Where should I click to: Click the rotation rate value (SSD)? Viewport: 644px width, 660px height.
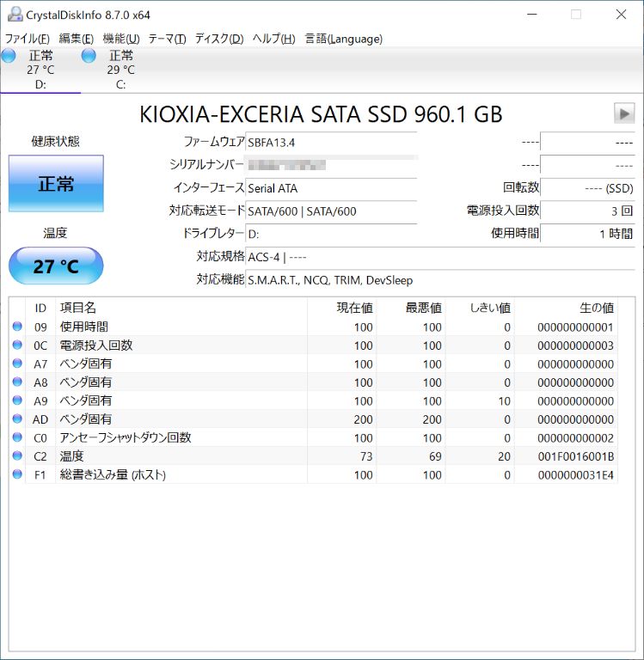[x=587, y=187]
